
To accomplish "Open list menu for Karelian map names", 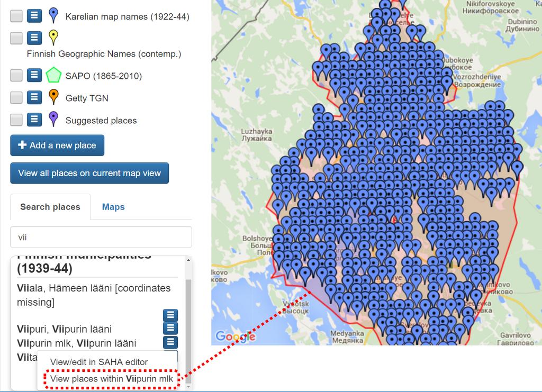I will pyautogui.click(x=34, y=15).
